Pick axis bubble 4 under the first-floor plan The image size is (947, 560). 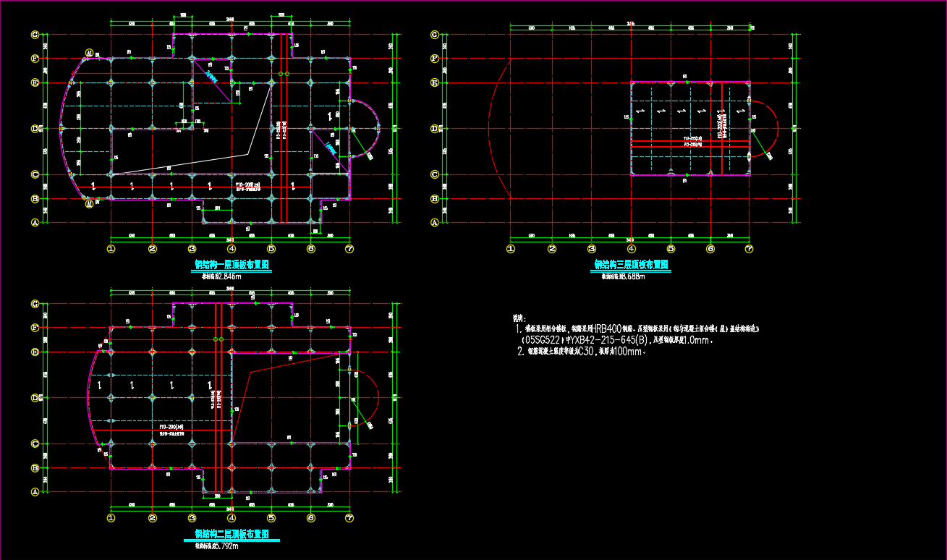232,249
